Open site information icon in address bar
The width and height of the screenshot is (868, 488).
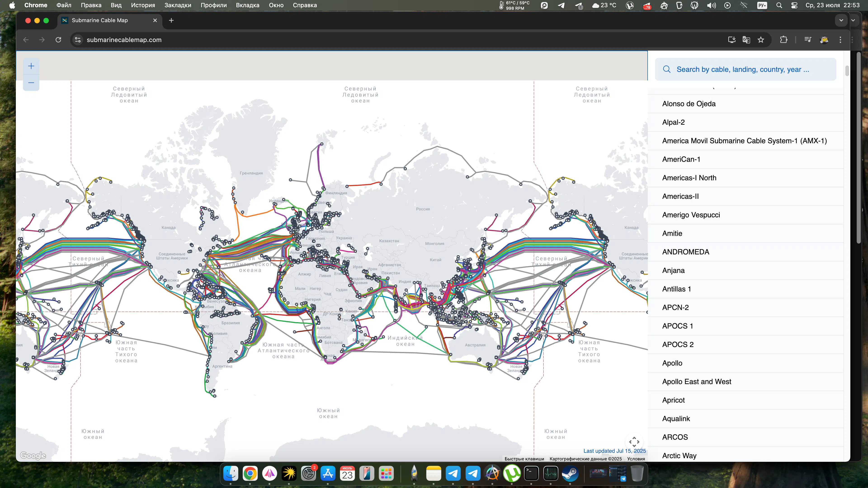[78, 40]
